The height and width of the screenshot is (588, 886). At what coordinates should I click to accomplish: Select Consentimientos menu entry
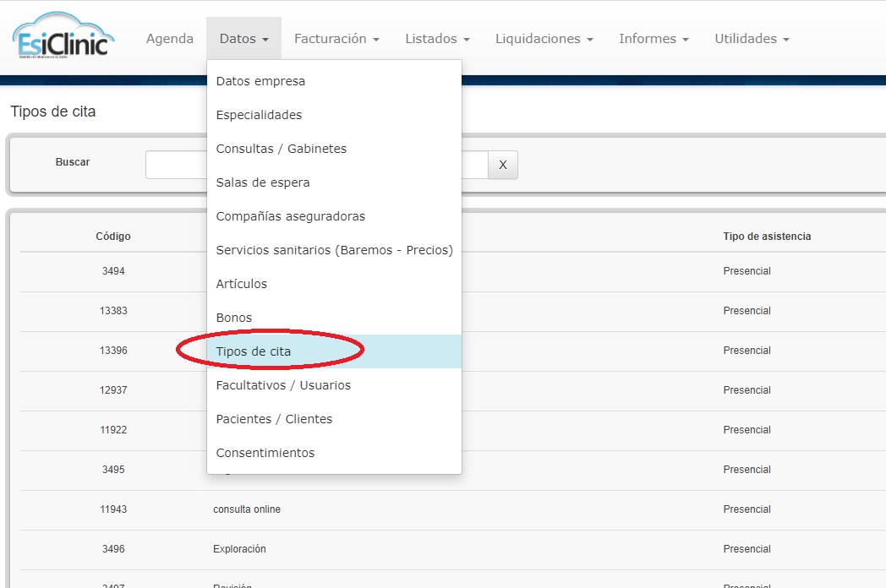tap(335, 453)
